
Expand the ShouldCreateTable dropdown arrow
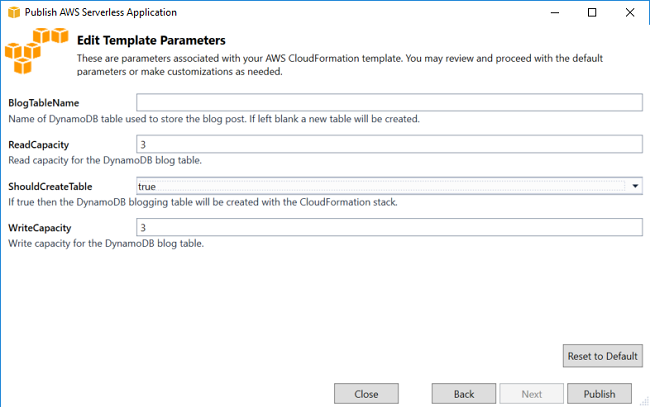(x=635, y=186)
